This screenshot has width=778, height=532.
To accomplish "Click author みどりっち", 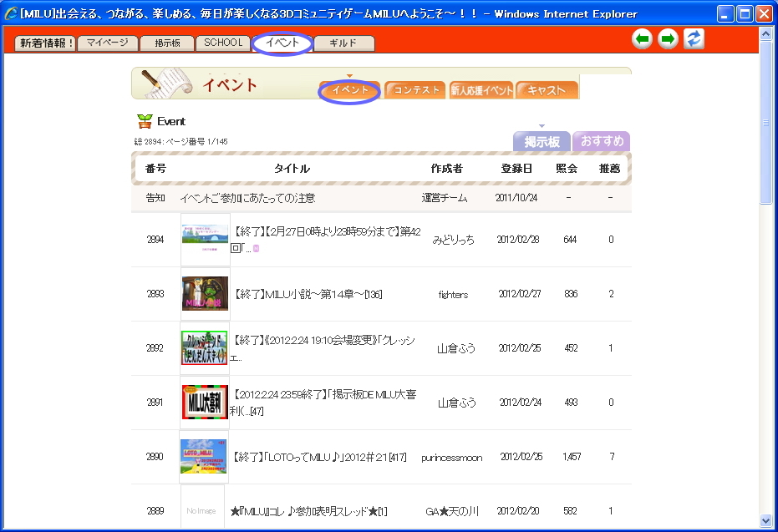I will pyautogui.click(x=453, y=240).
